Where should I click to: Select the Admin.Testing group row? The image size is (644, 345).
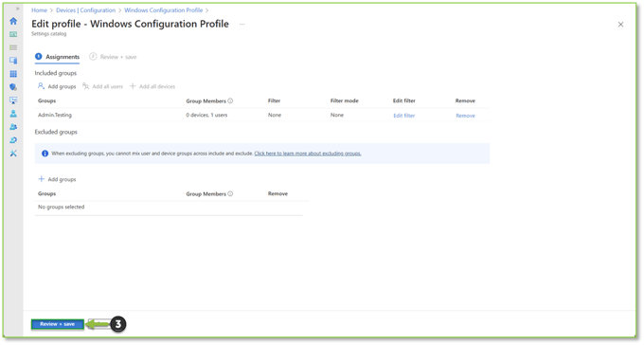tap(261, 115)
